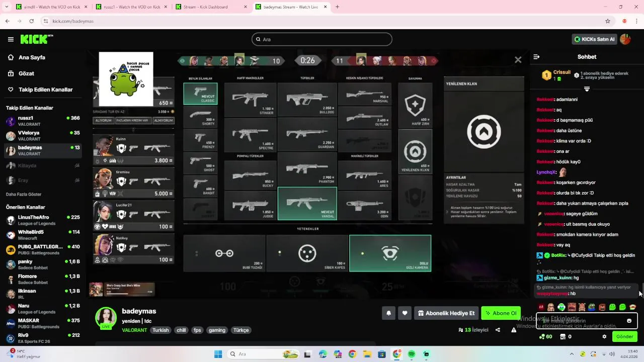644x362 pixels.
Task: Open LinusTheAfro recommended channel
Action: [43, 220]
